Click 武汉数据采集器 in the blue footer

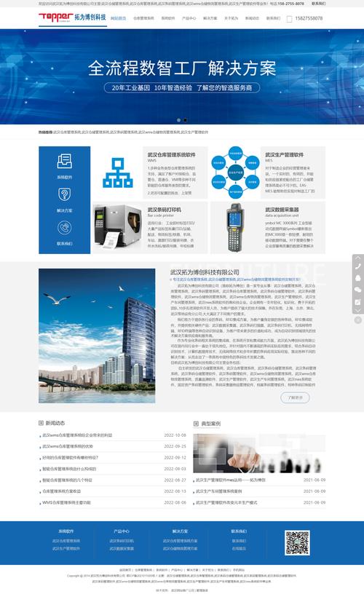[x=122, y=549]
